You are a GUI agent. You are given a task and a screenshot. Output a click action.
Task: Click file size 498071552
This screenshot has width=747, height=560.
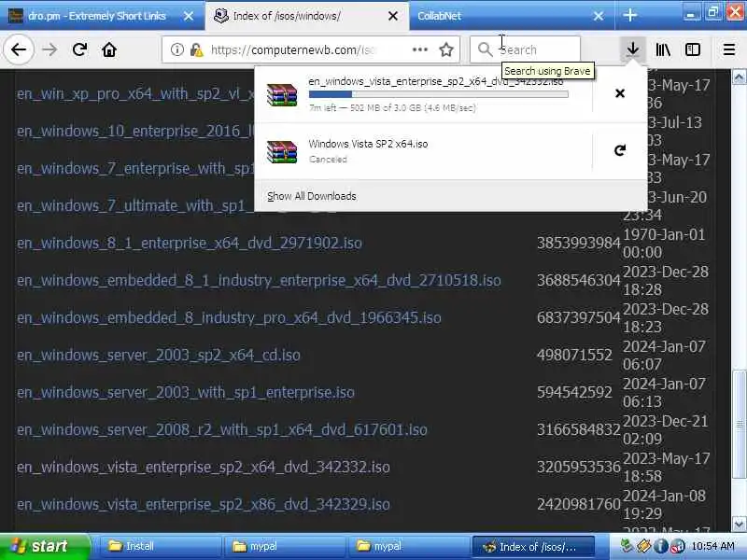(x=574, y=355)
